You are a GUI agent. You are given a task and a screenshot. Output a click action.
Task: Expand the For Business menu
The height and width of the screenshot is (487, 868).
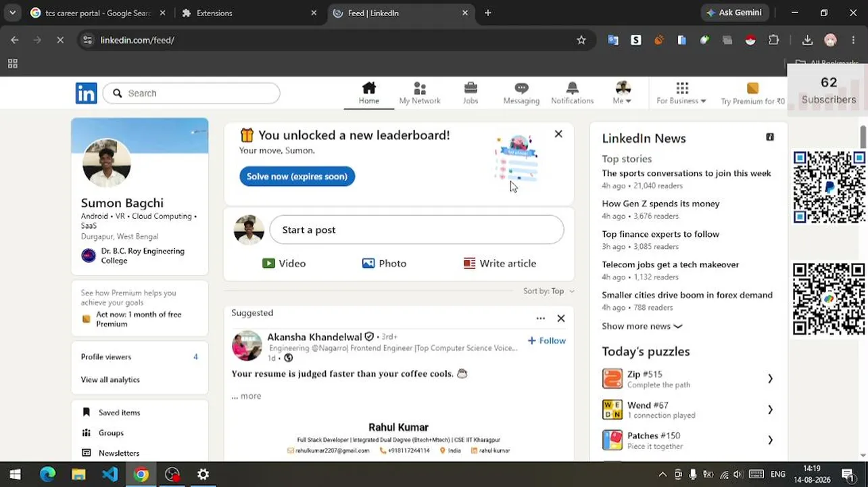coord(681,93)
